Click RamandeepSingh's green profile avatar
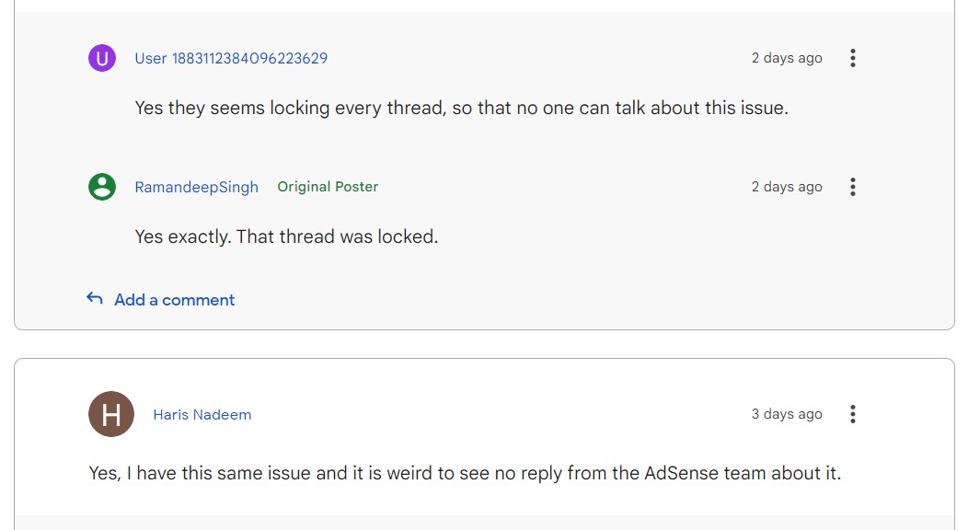Image resolution: width=980 pixels, height=530 pixels. pos(102,187)
